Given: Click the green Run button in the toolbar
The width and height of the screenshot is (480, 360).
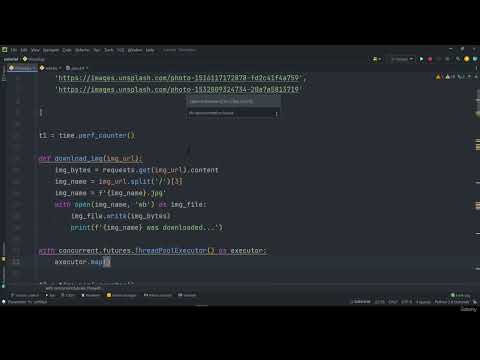Looking at the screenshot, I should [x=421, y=59].
